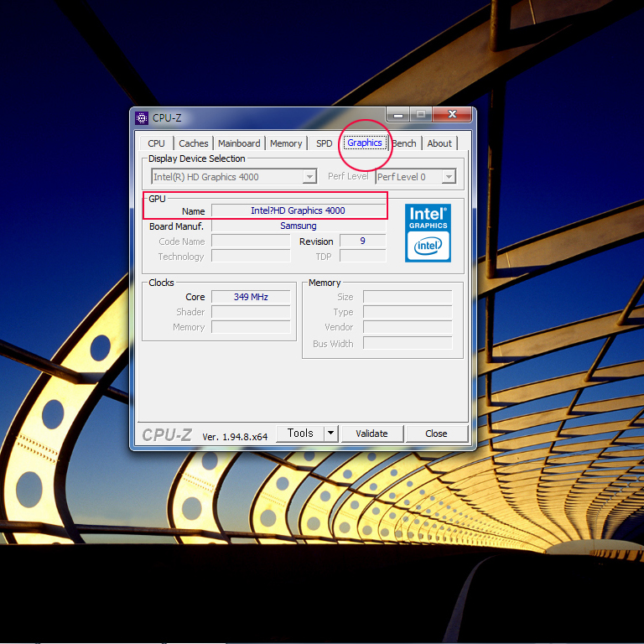
Task: Click the Board Manuf. label
Action: [176, 226]
